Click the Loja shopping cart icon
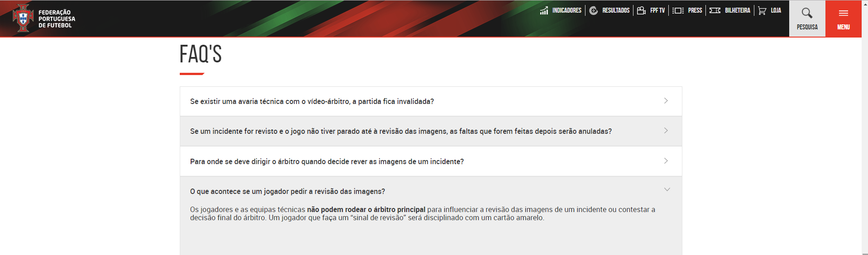 [x=762, y=10]
